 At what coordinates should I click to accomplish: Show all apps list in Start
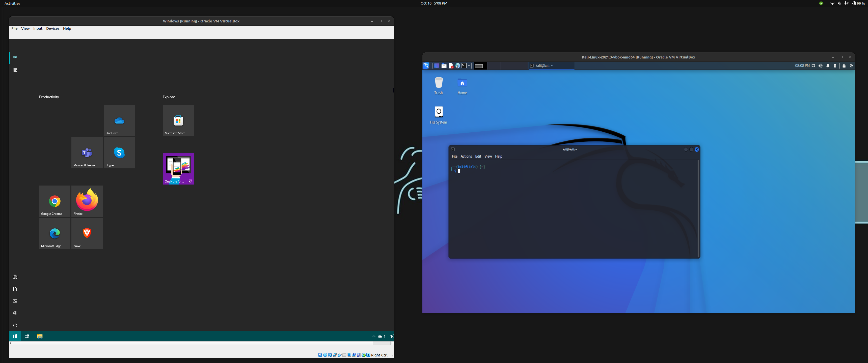pyautogui.click(x=15, y=70)
